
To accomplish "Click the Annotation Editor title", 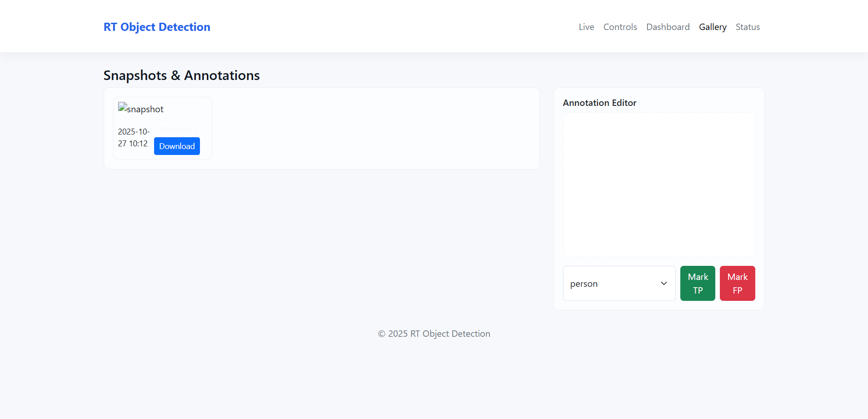I will coord(599,103).
